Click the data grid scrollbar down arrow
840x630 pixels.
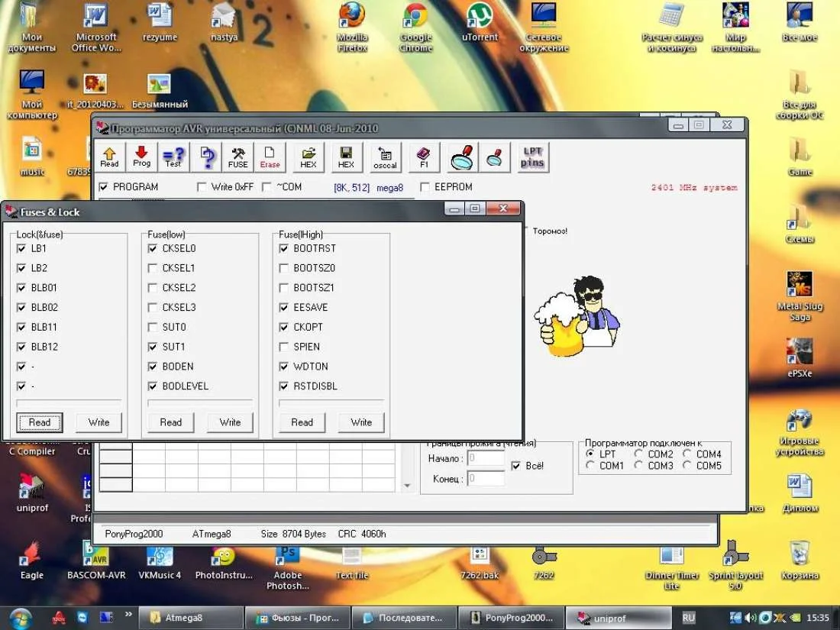(407, 486)
